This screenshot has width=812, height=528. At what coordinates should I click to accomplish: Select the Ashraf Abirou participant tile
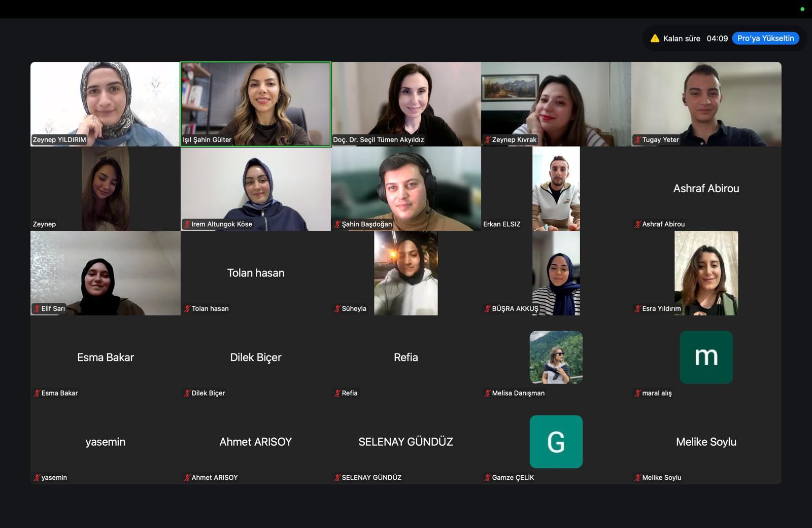[x=706, y=189]
